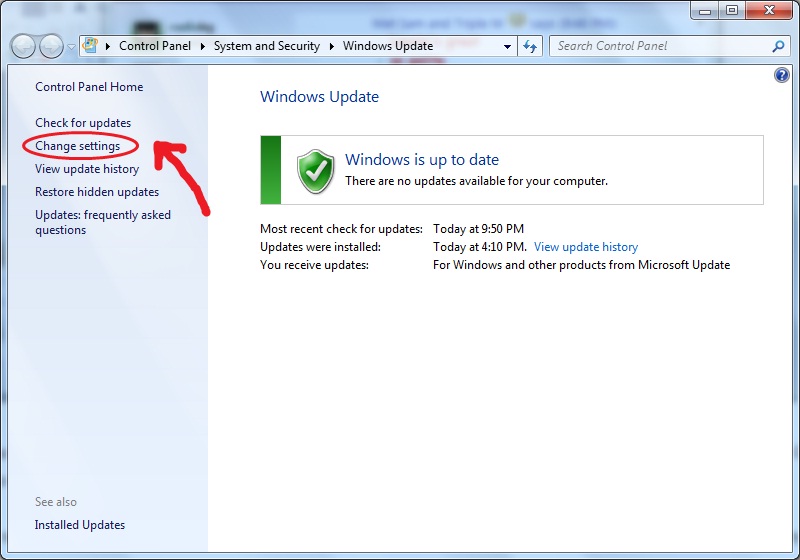Viewport: 800px width, 560px height.
Task: Click View update history link beside 4:10 PM
Action: (x=586, y=247)
